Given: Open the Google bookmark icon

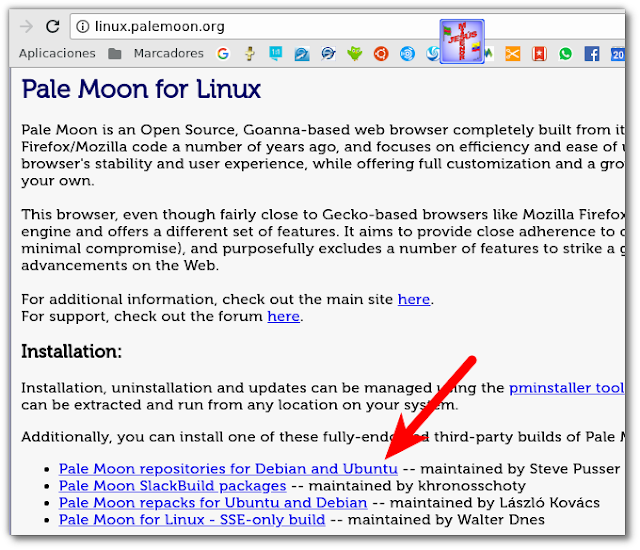Looking at the screenshot, I should pyautogui.click(x=223, y=53).
